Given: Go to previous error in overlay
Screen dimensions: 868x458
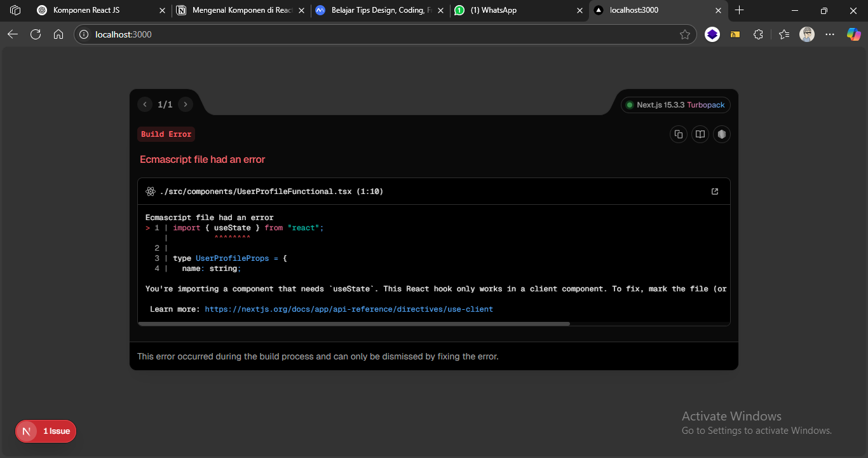Looking at the screenshot, I should [145, 104].
